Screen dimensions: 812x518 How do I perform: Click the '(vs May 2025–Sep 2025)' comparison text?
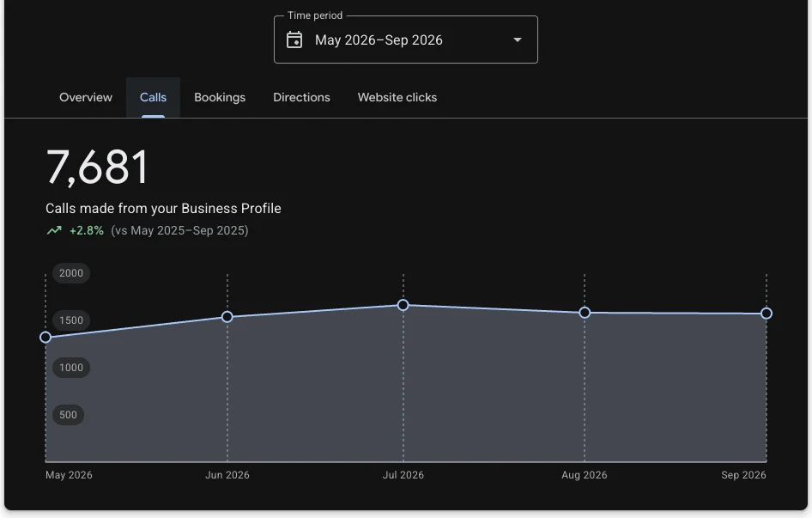click(179, 230)
